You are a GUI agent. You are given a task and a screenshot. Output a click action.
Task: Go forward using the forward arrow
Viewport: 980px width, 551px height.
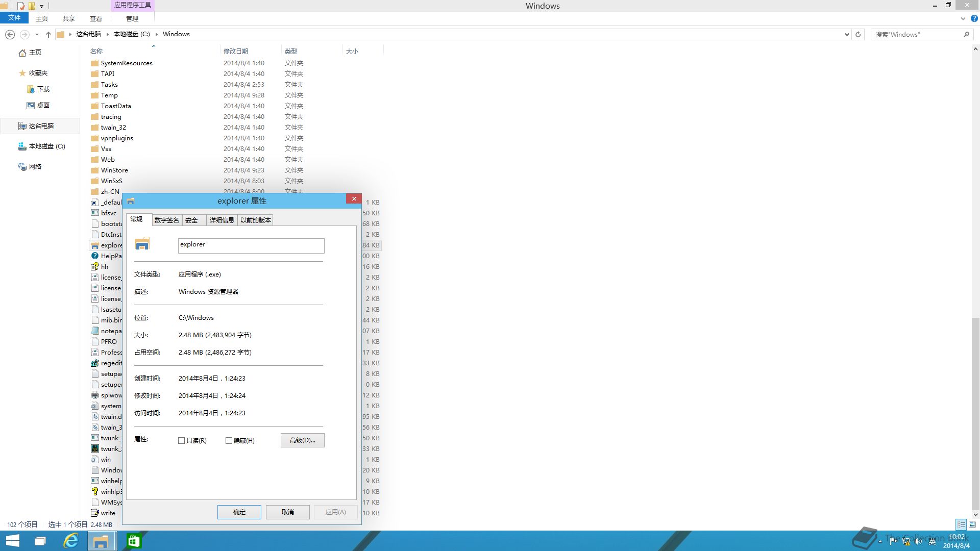(24, 34)
